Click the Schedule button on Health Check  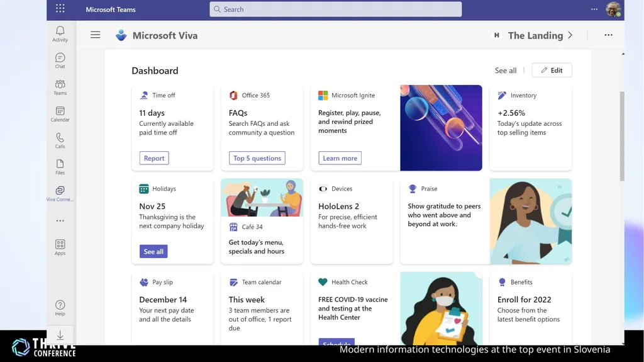point(336,342)
